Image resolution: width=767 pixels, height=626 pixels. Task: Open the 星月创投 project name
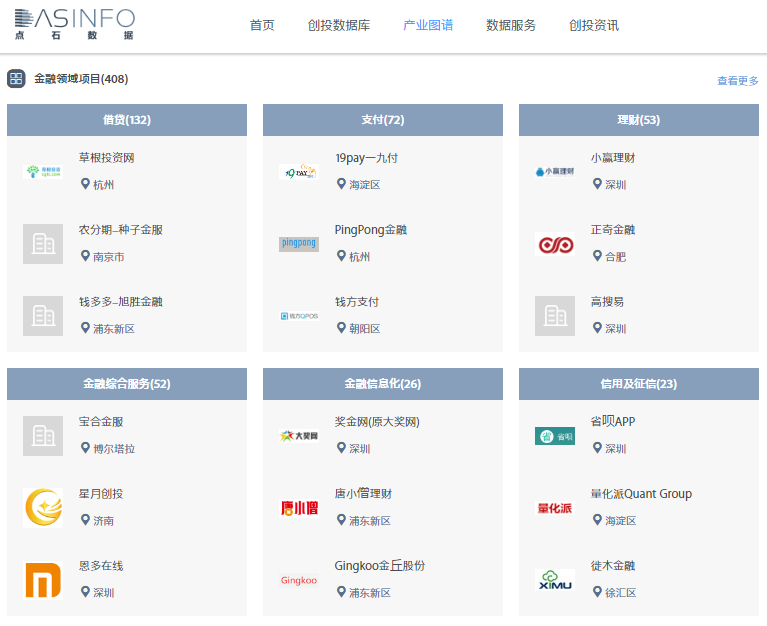pos(101,494)
